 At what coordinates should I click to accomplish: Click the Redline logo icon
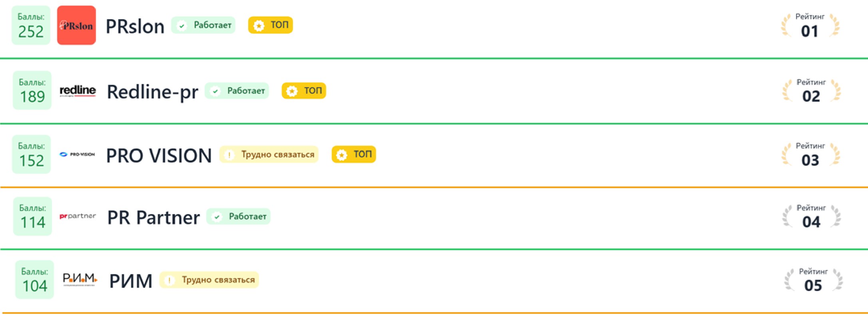coord(78,91)
